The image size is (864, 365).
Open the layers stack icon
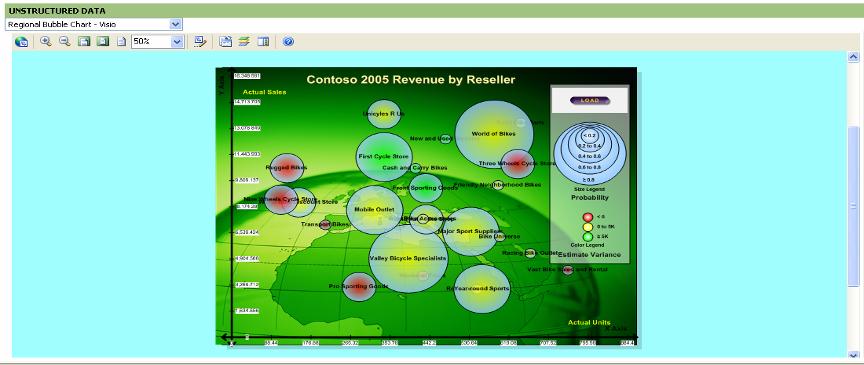244,41
